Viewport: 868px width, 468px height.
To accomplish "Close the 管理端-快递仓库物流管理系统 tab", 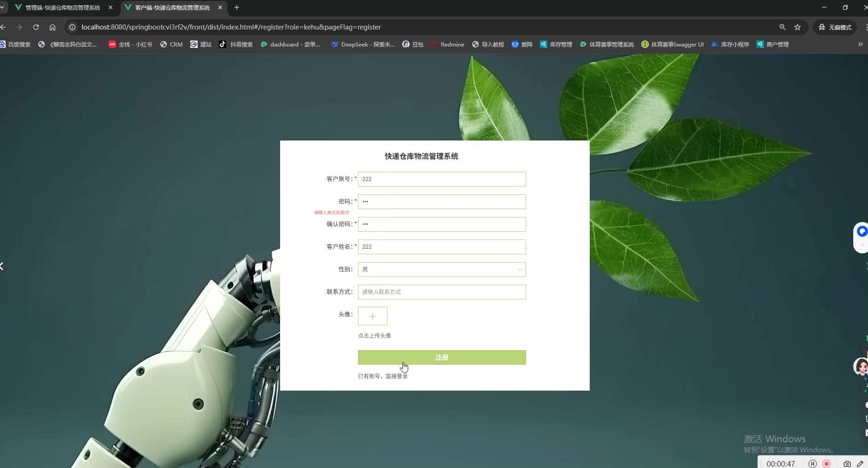I will point(111,7).
